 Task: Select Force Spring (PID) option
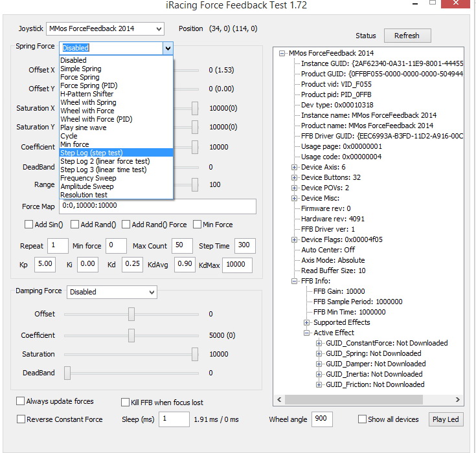[117, 85]
